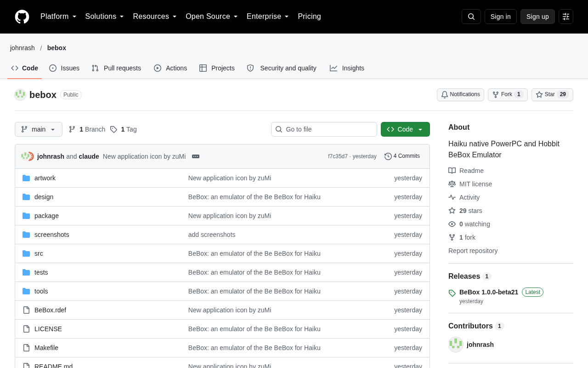Open the artwork folder
The image size is (588, 368).
pos(45,178)
